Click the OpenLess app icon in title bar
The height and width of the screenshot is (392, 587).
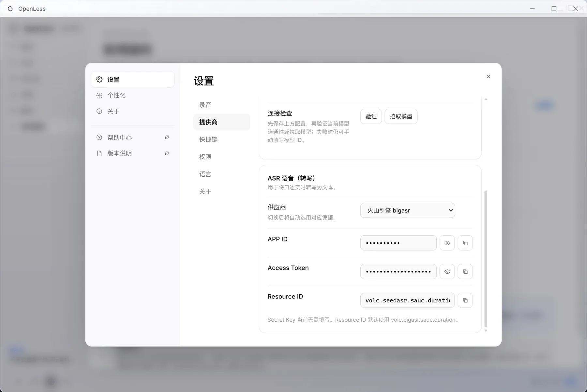coord(10,9)
